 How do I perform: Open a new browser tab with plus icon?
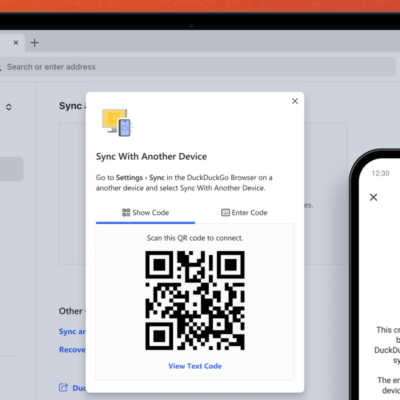[35, 43]
